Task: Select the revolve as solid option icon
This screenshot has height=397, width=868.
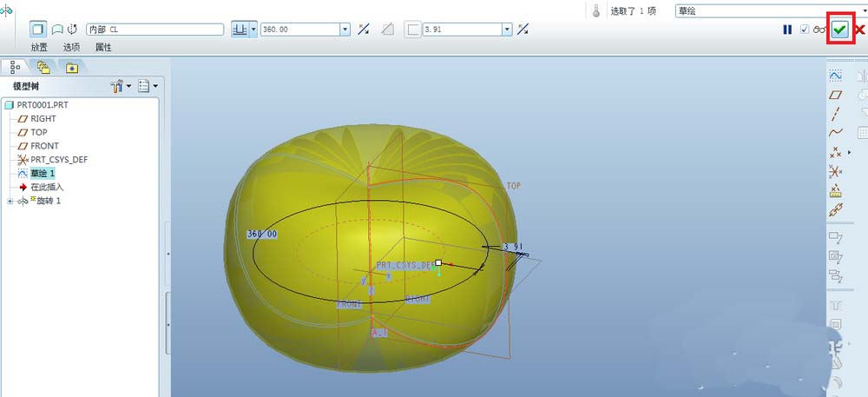Action: (39, 30)
